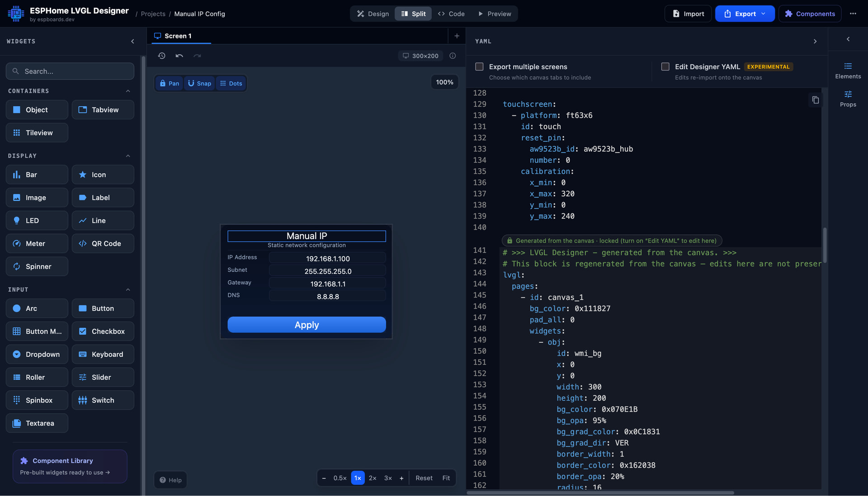Viewport: 868px width, 496px height.
Task: Enable Export multiple screens checkbox
Action: [479, 66]
